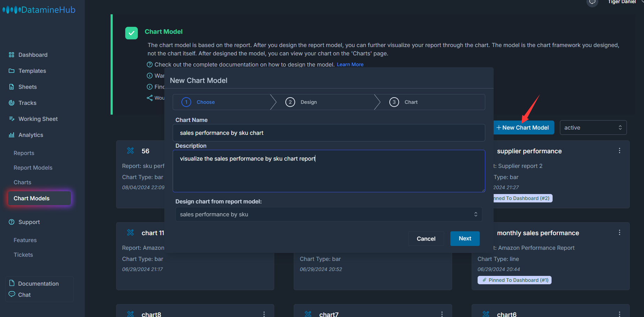The height and width of the screenshot is (317, 644).
Task: Open the Documentation link
Action: (38, 284)
